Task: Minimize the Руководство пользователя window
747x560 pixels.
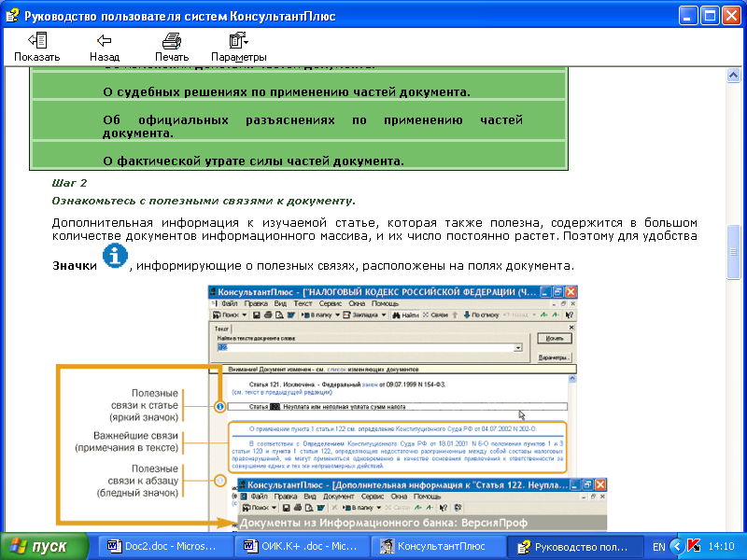Action: click(687, 16)
